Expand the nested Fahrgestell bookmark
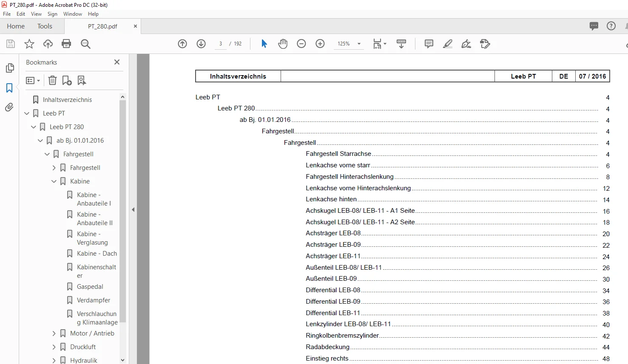Viewport: 628px width, 364px height. [x=54, y=168]
